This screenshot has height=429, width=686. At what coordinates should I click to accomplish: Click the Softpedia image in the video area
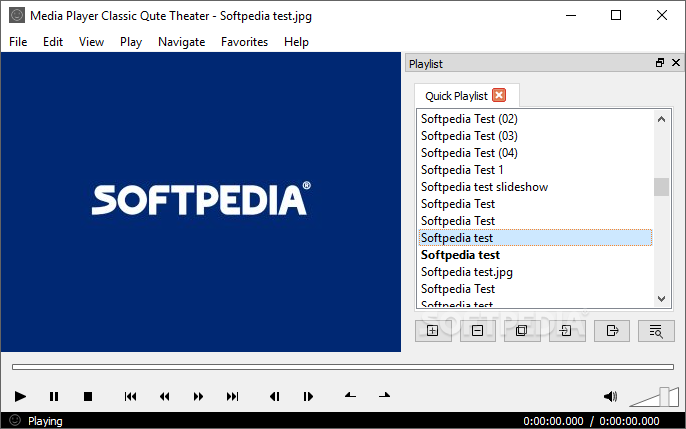coord(201,202)
